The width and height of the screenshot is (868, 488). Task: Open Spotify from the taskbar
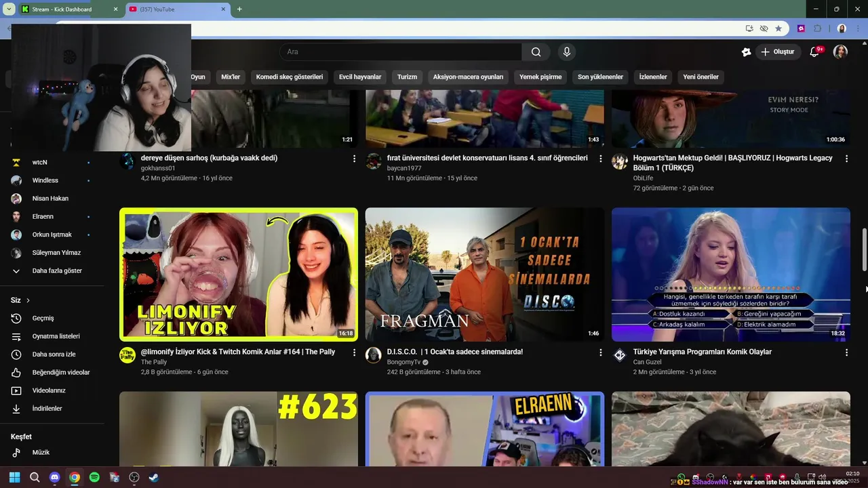pos(94,477)
